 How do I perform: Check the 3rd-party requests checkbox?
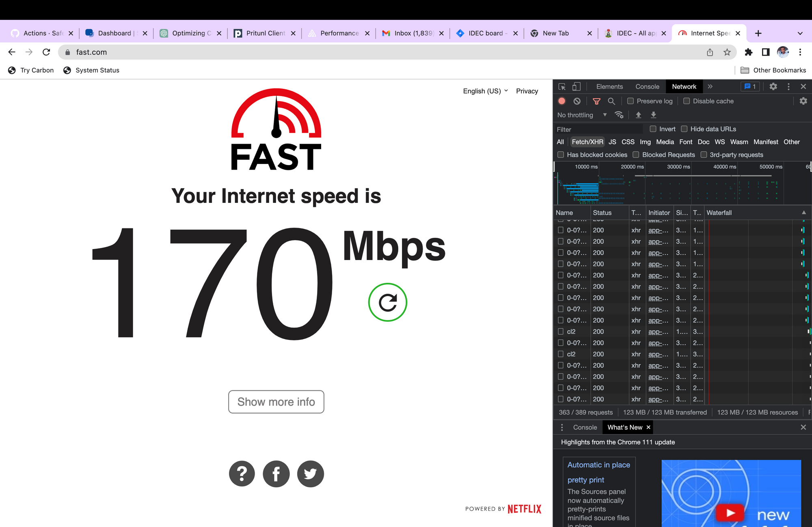[704, 155]
